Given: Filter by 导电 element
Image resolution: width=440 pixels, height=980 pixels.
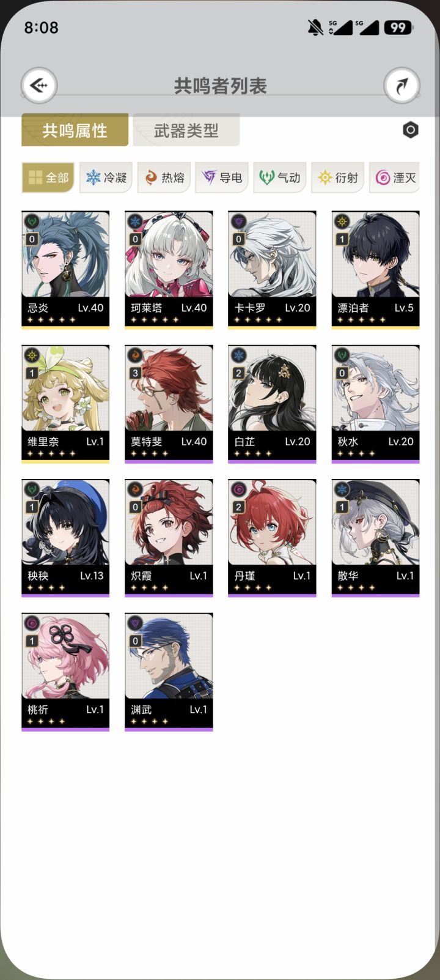Looking at the screenshot, I should point(222,177).
